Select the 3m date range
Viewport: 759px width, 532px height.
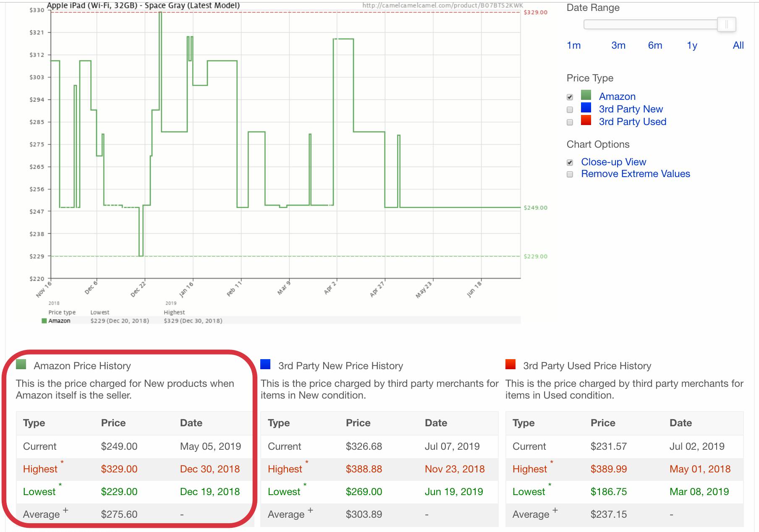(618, 45)
